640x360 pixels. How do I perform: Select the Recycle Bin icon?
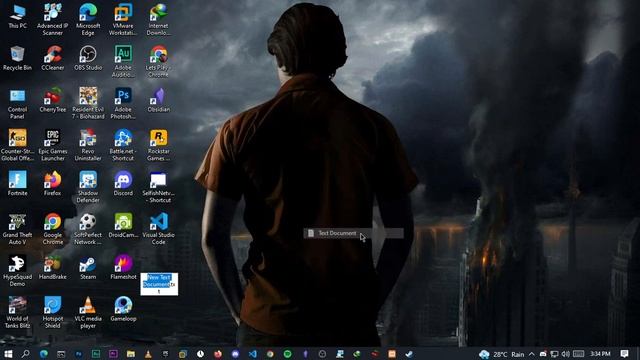click(x=17, y=58)
